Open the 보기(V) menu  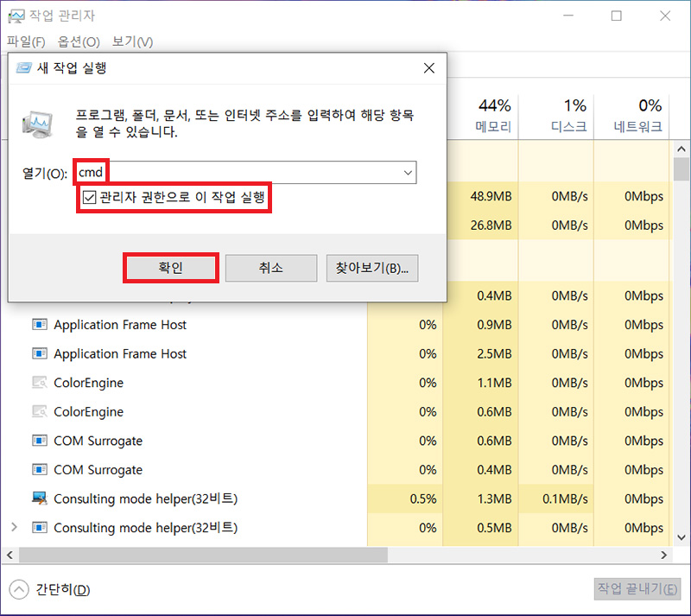click(132, 41)
